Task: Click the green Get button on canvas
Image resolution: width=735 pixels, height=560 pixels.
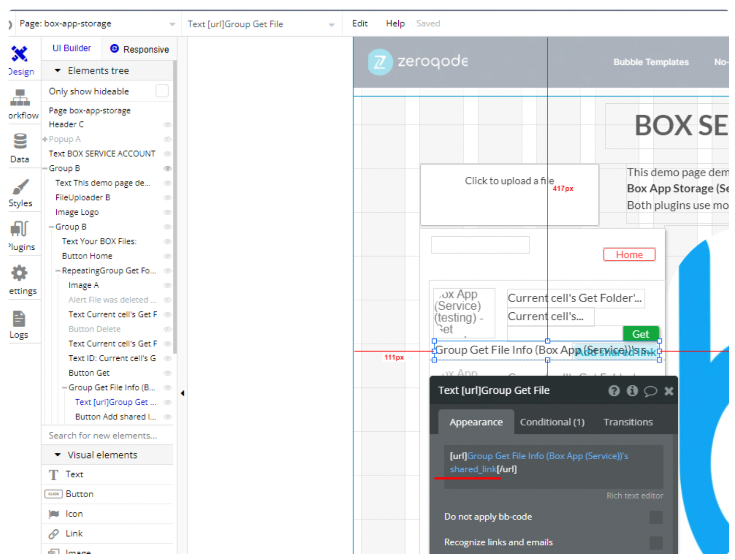Action: click(x=641, y=334)
